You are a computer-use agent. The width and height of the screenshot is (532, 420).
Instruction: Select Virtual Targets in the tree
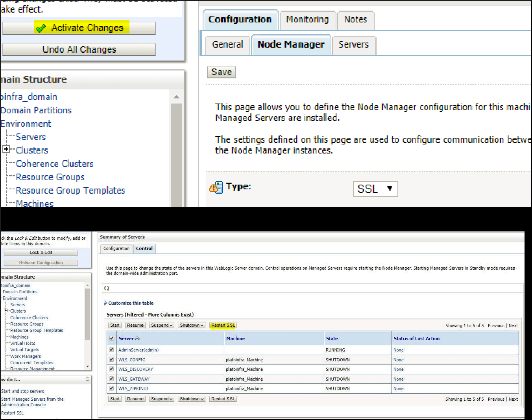click(x=25, y=350)
